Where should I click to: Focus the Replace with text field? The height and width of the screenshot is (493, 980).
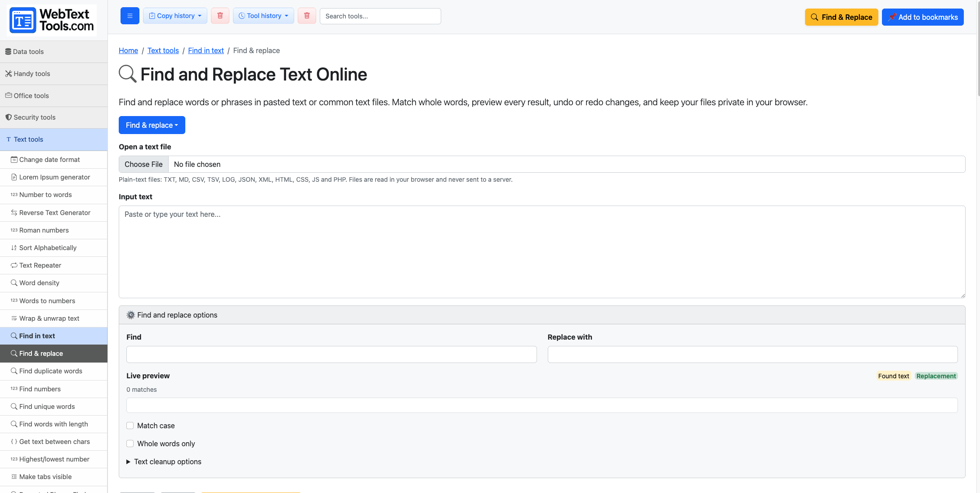point(752,354)
